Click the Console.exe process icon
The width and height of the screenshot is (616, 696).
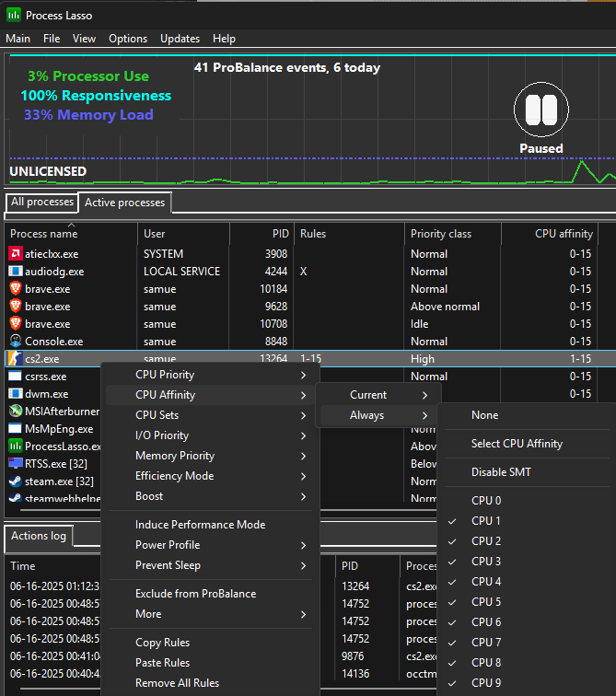[x=15, y=341]
